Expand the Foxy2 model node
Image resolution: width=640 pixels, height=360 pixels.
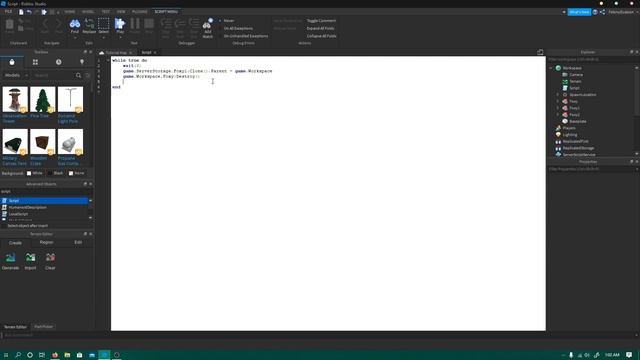point(558,115)
